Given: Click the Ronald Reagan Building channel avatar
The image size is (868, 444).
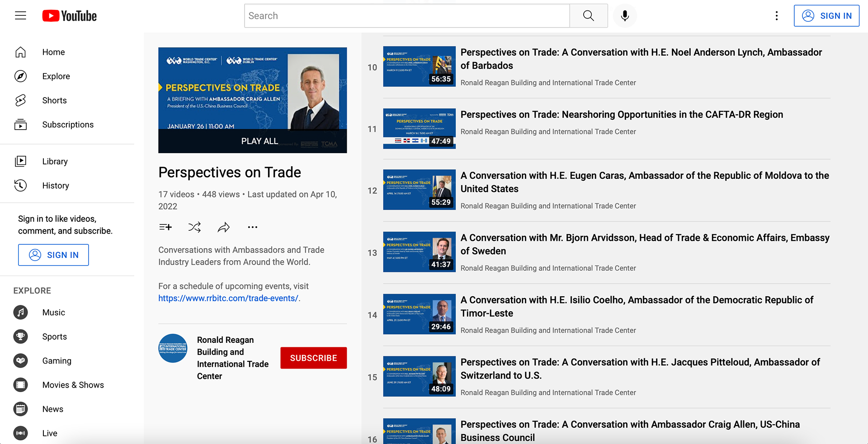Looking at the screenshot, I should (173, 348).
